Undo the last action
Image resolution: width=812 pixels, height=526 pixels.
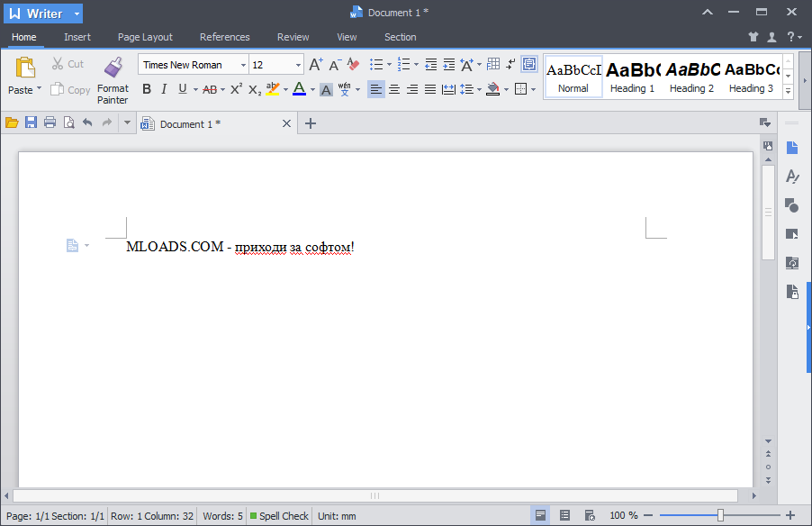click(x=87, y=122)
